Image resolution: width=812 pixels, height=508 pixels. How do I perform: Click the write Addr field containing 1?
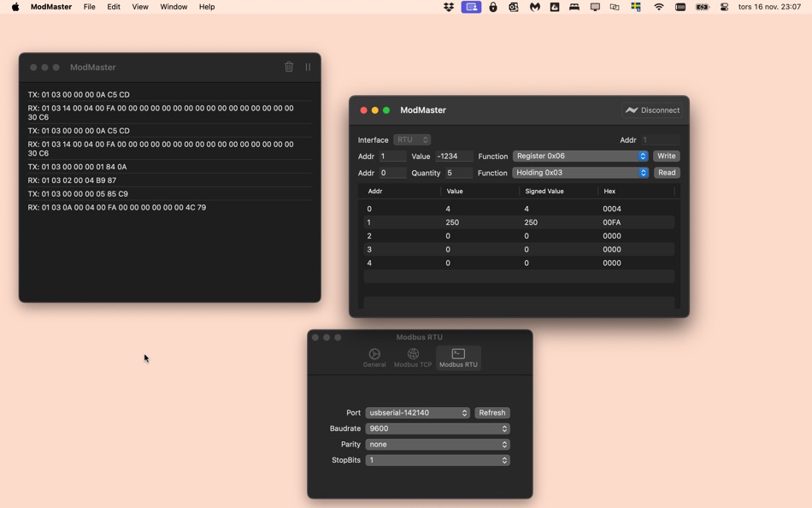point(392,156)
